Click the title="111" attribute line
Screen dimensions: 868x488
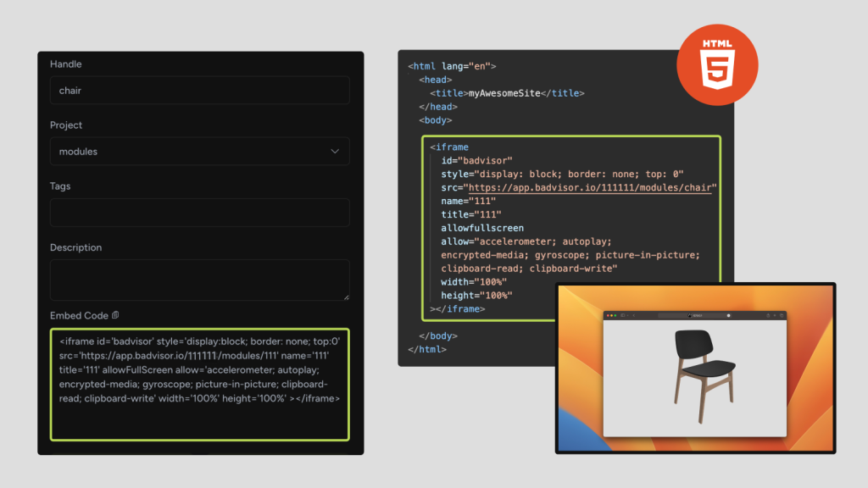(x=471, y=214)
